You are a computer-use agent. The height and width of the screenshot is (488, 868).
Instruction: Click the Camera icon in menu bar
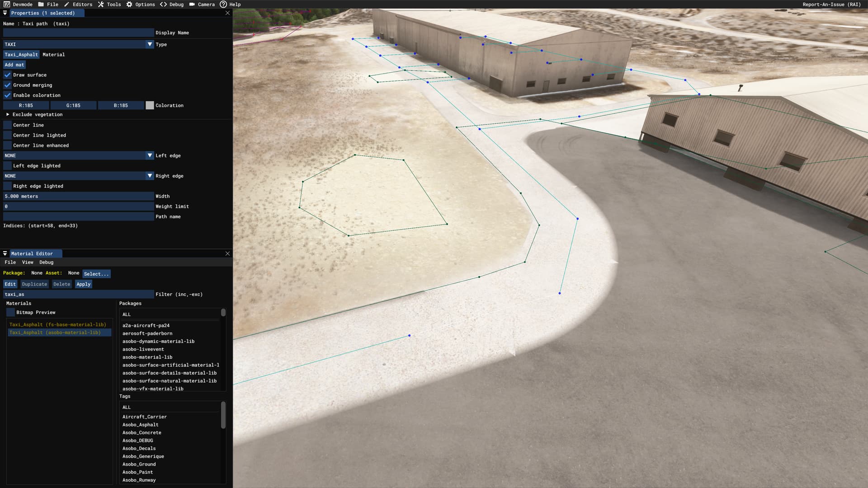coord(192,5)
